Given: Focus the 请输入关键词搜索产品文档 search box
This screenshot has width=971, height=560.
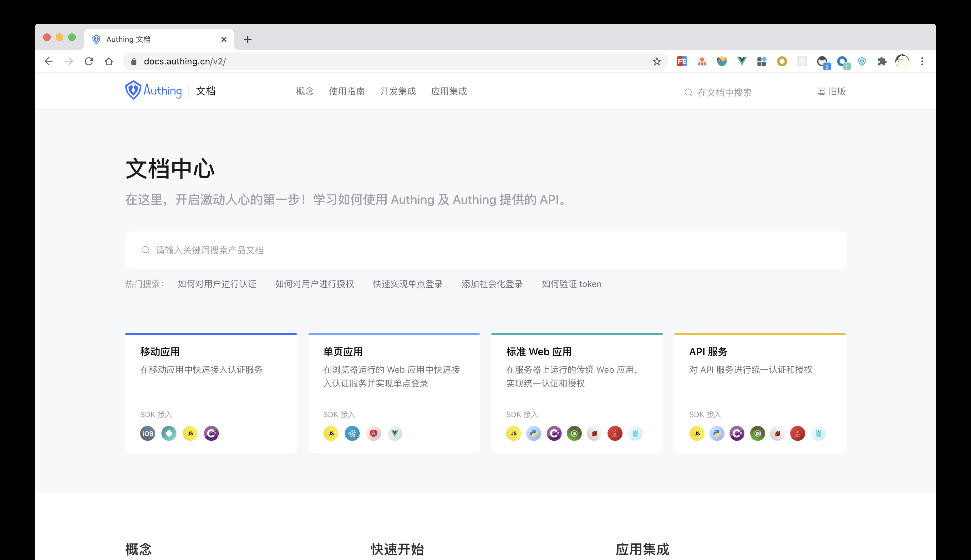Looking at the screenshot, I should [485, 250].
